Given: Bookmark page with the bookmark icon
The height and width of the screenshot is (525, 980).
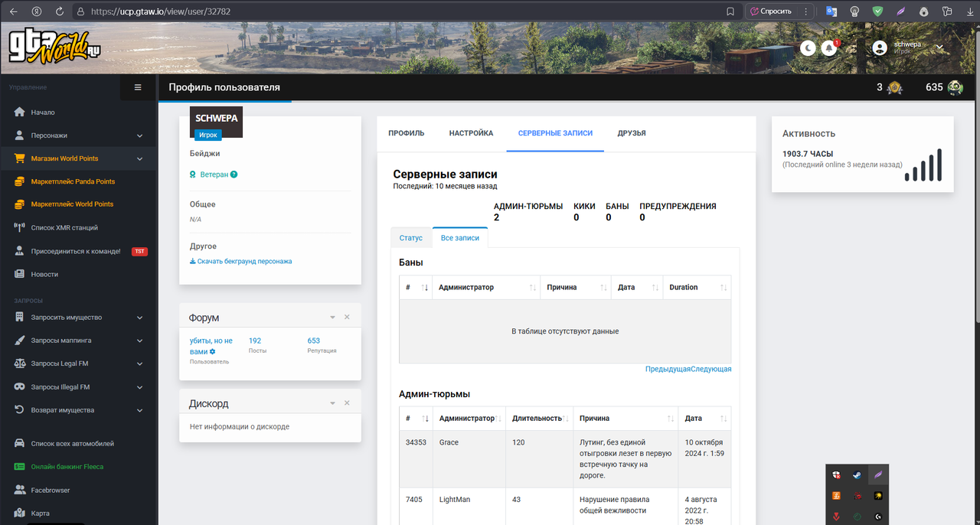Looking at the screenshot, I should (x=730, y=11).
